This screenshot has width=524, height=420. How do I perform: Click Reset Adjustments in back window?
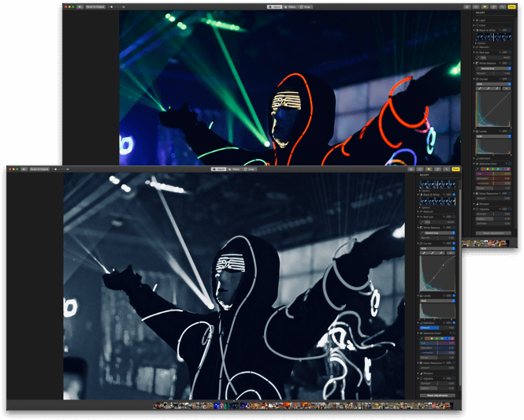(493, 233)
